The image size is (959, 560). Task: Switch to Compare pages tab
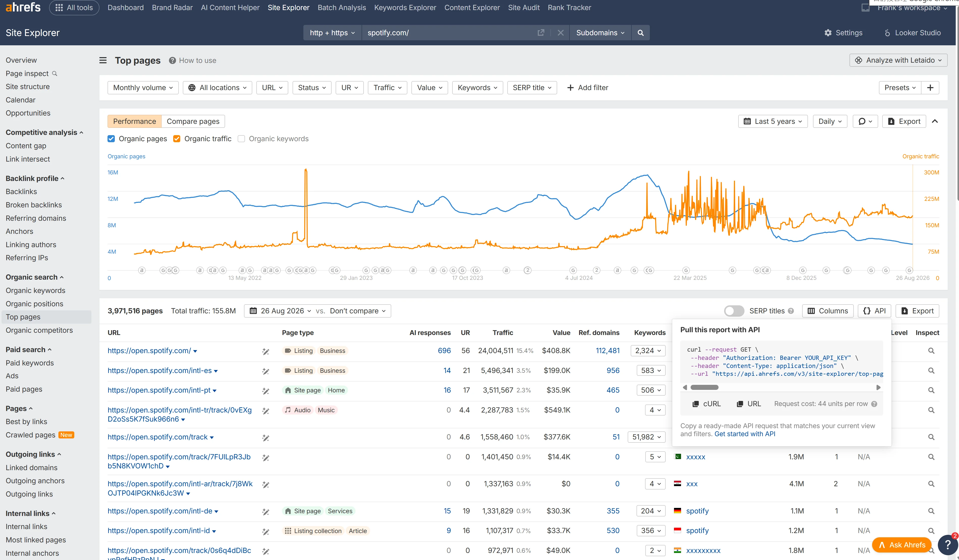click(x=193, y=121)
